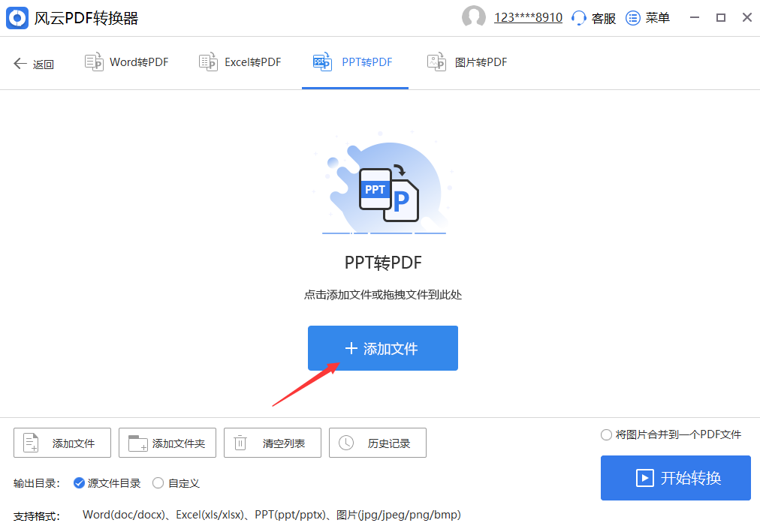This screenshot has width=760, height=532.
Task: Contact 客服 customer service
Action: click(594, 18)
